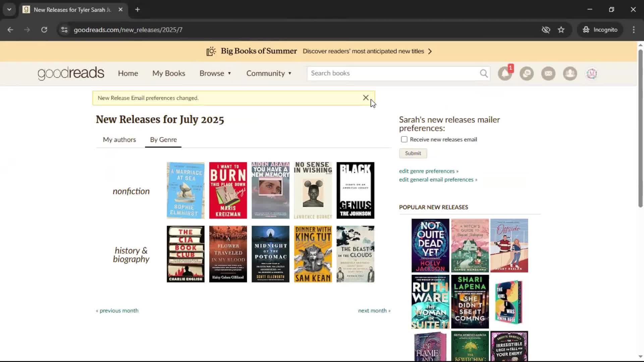
Task: Reload the page
Action: 44,29
